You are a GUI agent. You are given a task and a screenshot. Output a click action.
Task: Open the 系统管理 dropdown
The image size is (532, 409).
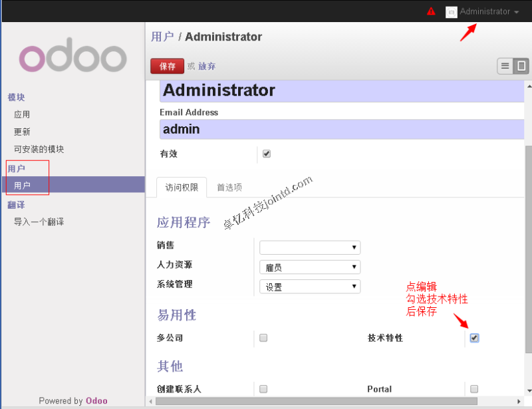tap(309, 287)
